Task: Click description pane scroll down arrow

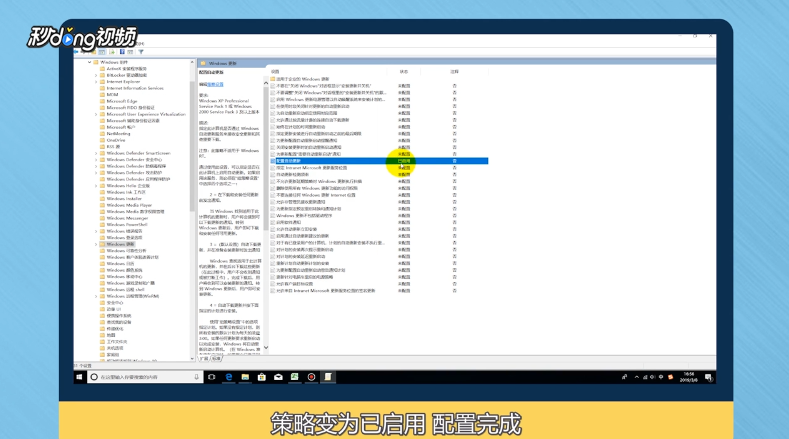Action: tap(266, 347)
